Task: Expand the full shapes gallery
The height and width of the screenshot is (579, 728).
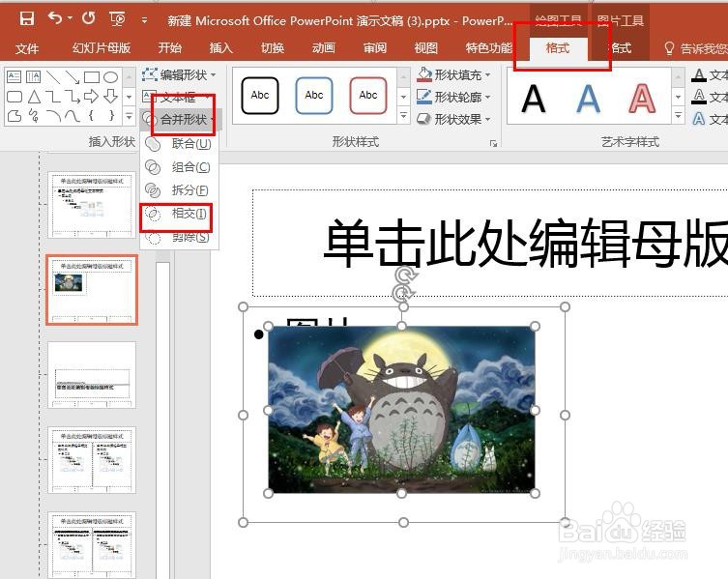Action: click(130, 116)
